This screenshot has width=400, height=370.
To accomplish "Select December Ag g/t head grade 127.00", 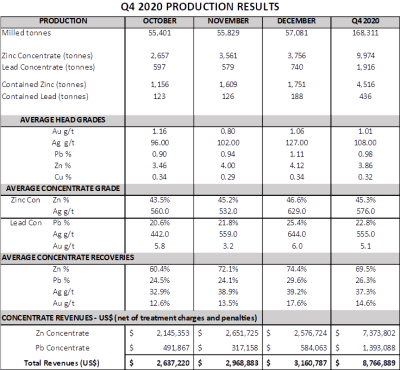I will tap(297, 143).
